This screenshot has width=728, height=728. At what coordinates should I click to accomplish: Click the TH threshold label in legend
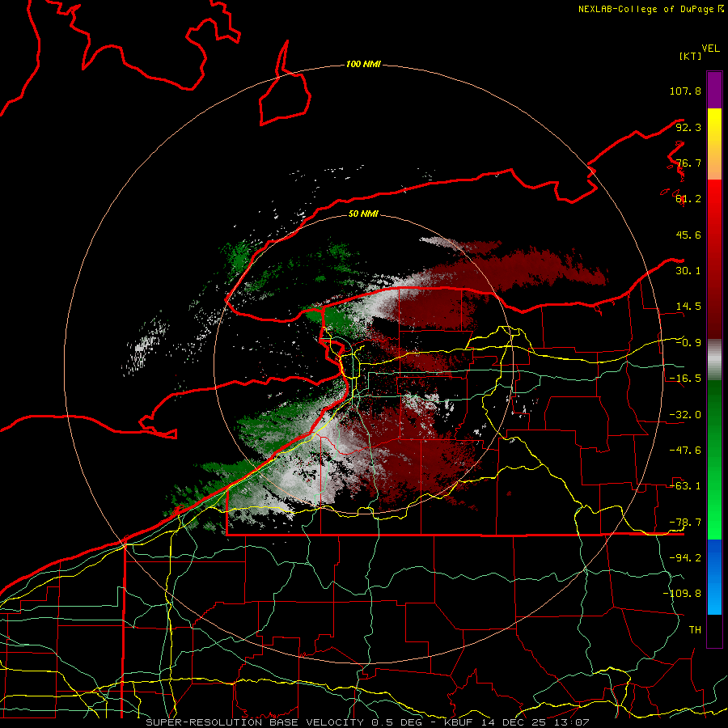695,630
